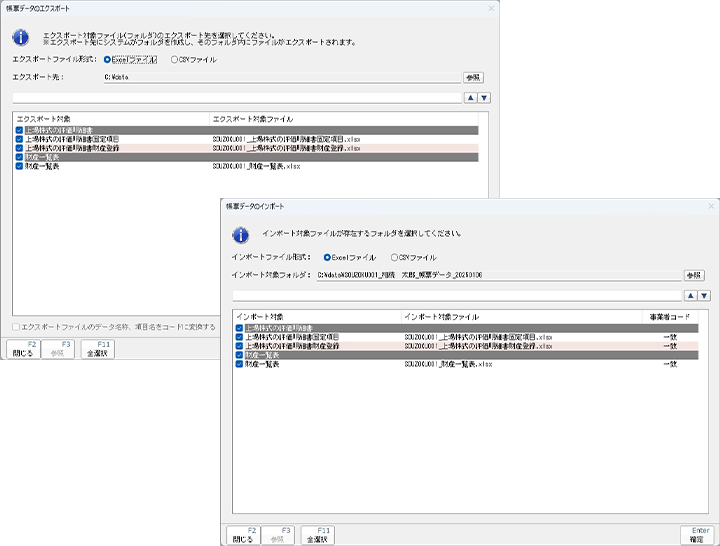This screenshot has height=546, width=720.
Task: Click the import target folder path field
Action: point(497,275)
